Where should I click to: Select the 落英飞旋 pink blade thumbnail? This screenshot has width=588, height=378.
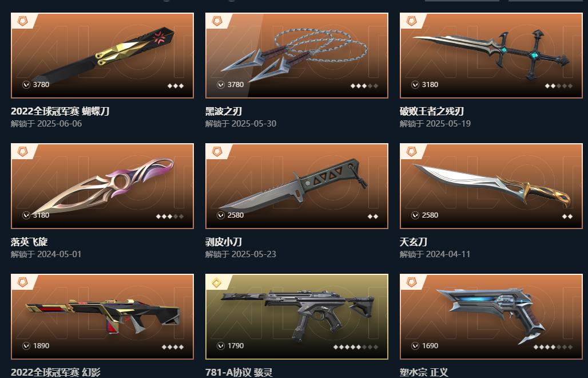click(102, 186)
